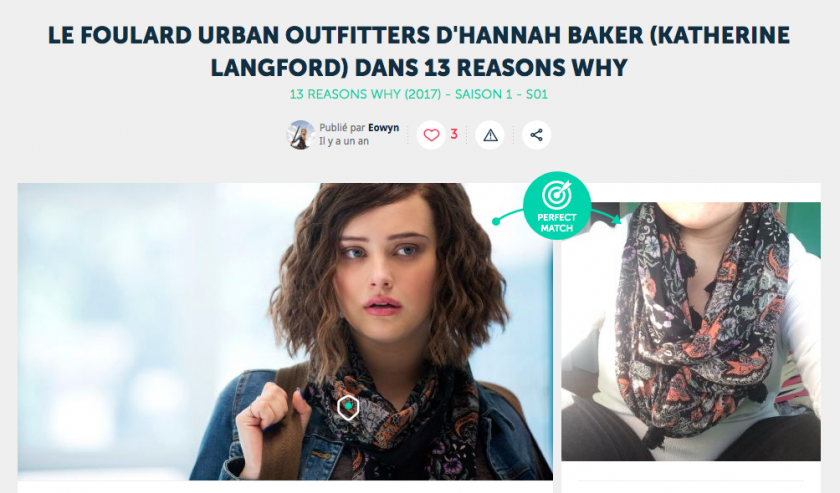The height and width of the screenshot is (493, 840).
Task: View the matched scarf product photo
Action: tap(691, 331)
